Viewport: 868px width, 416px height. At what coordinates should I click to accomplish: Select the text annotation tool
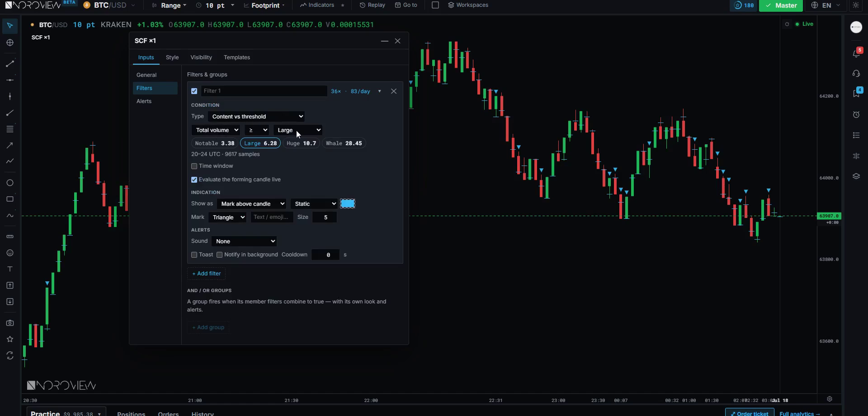pos(10,269)
